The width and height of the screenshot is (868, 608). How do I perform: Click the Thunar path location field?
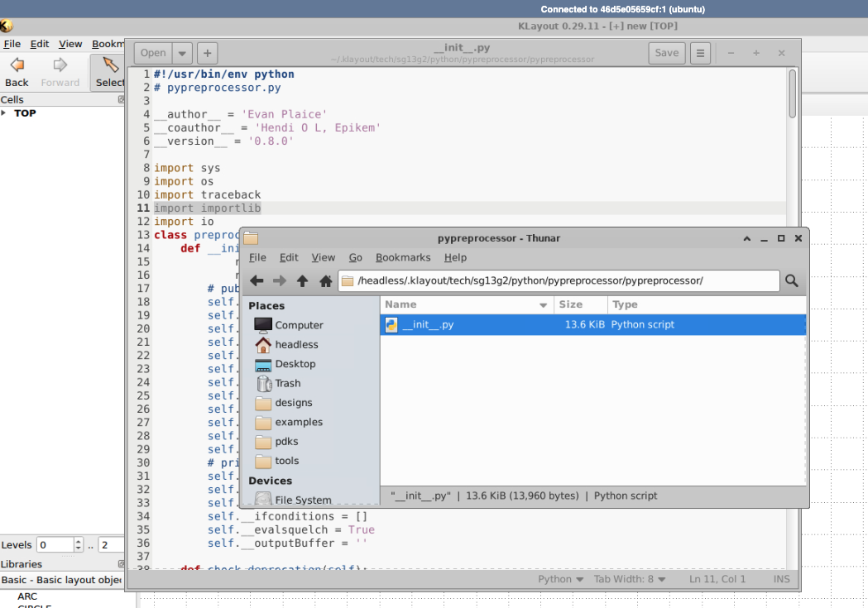click(x=559, y=280)
